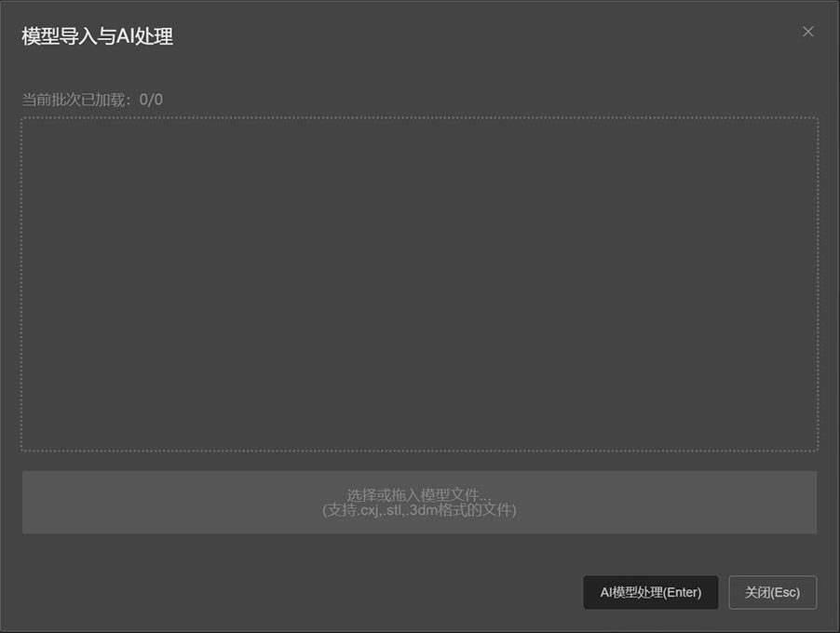Click the dialog header bar
The height and width of the screenshot is (633, 840).
[419, 36]
